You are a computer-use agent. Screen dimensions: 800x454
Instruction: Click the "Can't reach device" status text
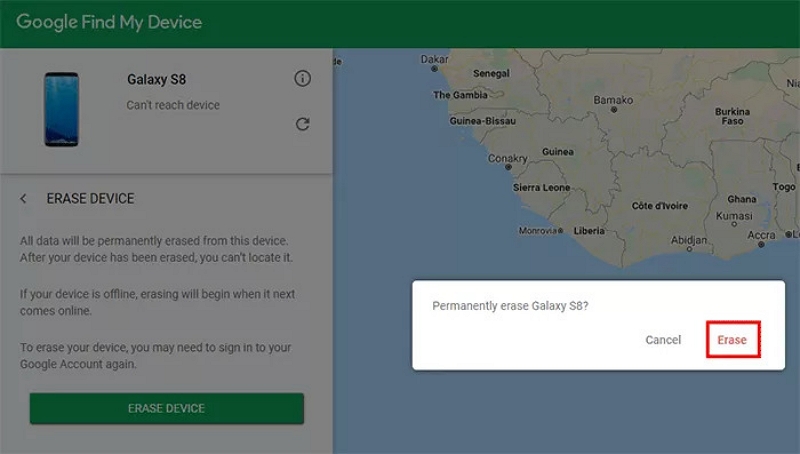[173, 105]
